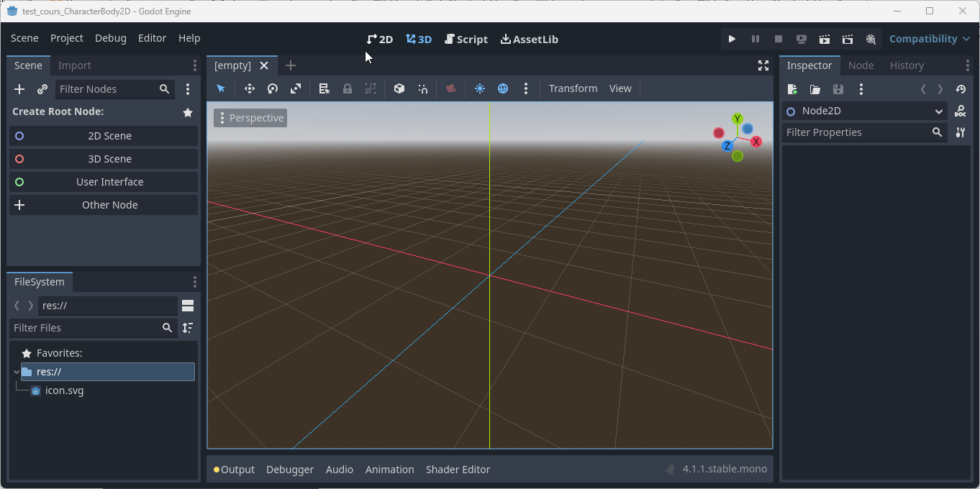Open the Node2D object dropdown

coord(865,111)
